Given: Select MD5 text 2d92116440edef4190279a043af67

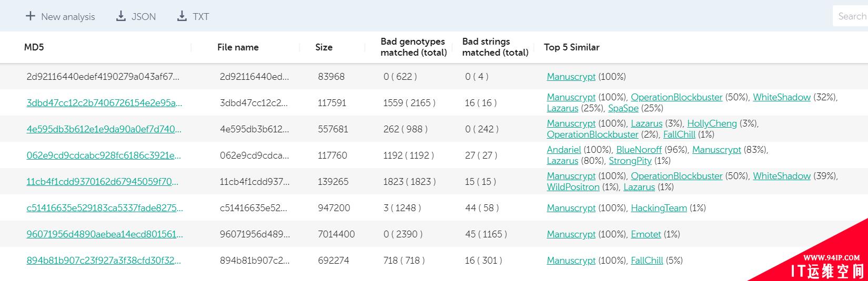Looking at the screenshot, I should (x=103, y=77).
